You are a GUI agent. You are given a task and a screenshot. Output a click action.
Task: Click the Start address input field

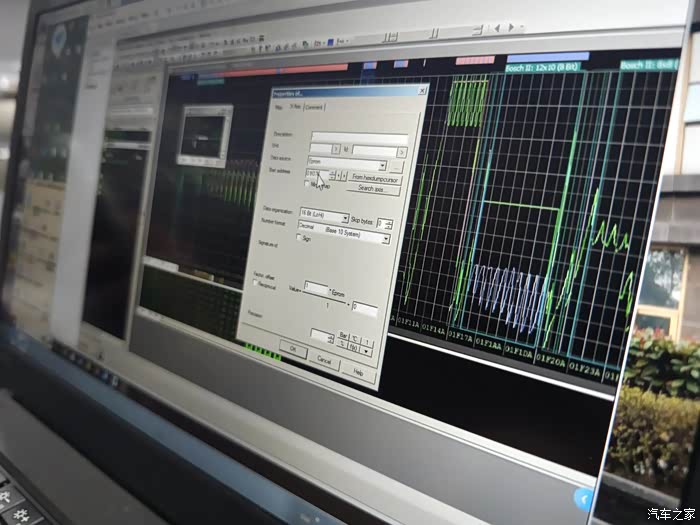[x=317, y=173]
